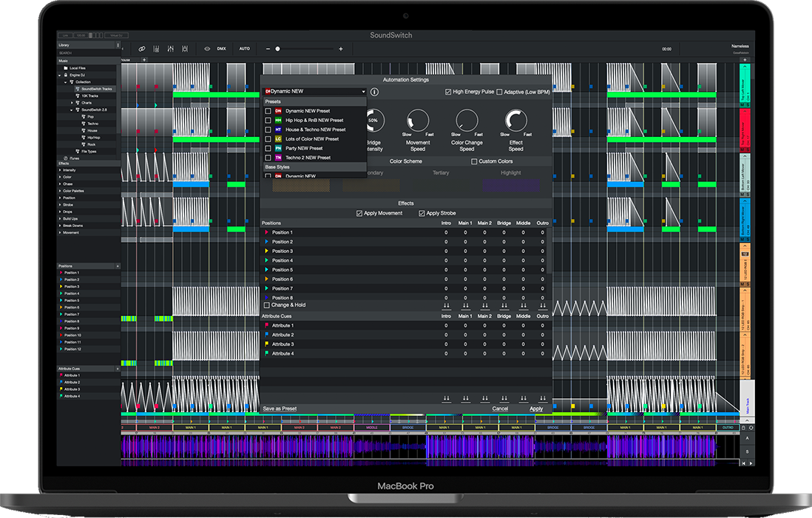Viewport: 812px width, 518px height.
Task: Open the 10K Tracks playlist
Action: point(89,96)
